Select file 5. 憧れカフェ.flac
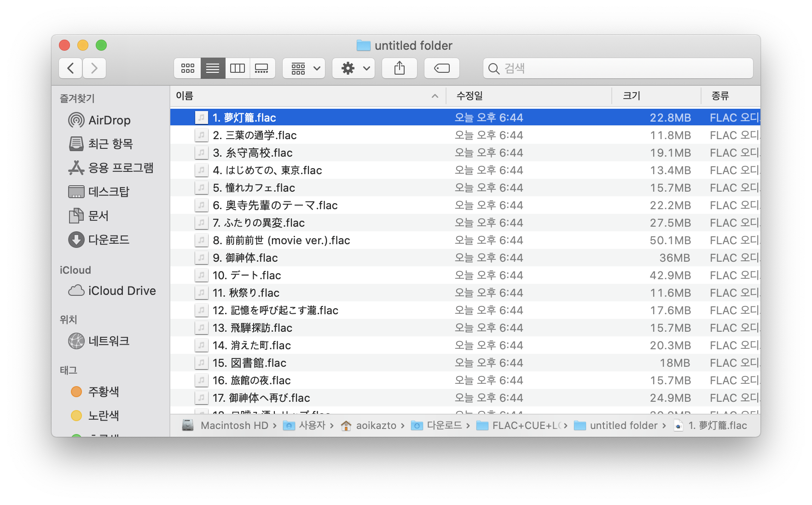The image size is (812, 505). click(x=465, y=188)
